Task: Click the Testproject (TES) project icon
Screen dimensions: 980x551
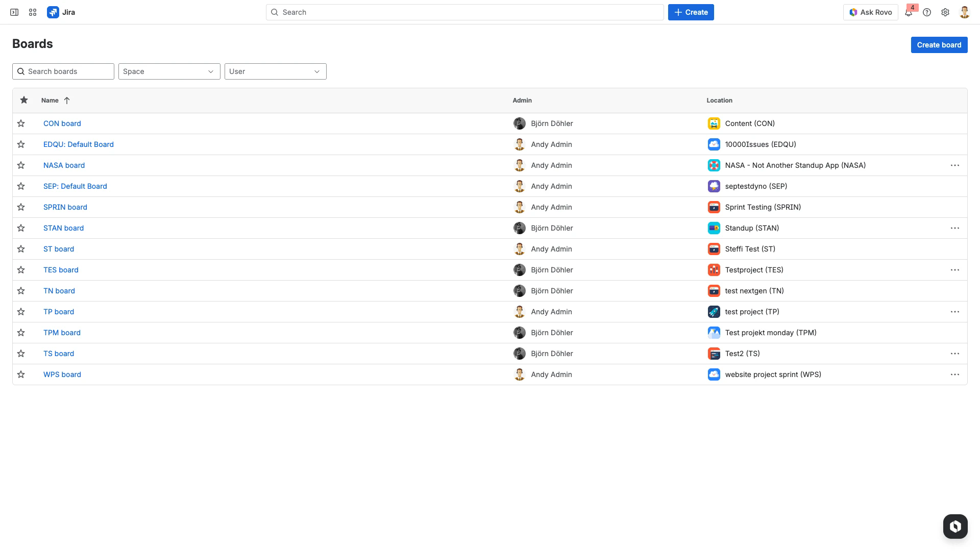Action: tap(714, 269)
